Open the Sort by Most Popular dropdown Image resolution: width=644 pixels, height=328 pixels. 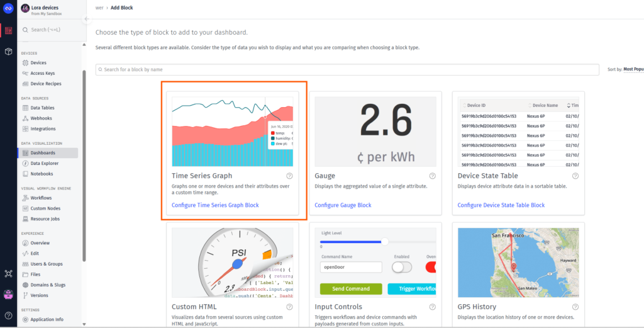coord(633,69)
